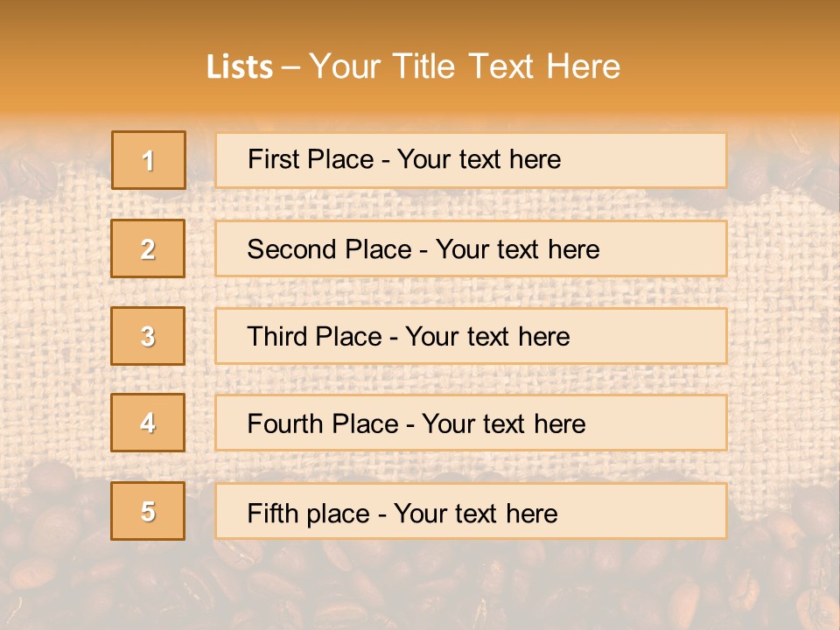Click the number 2 box
The image size is (840, 630).
(x=148, y=248)
